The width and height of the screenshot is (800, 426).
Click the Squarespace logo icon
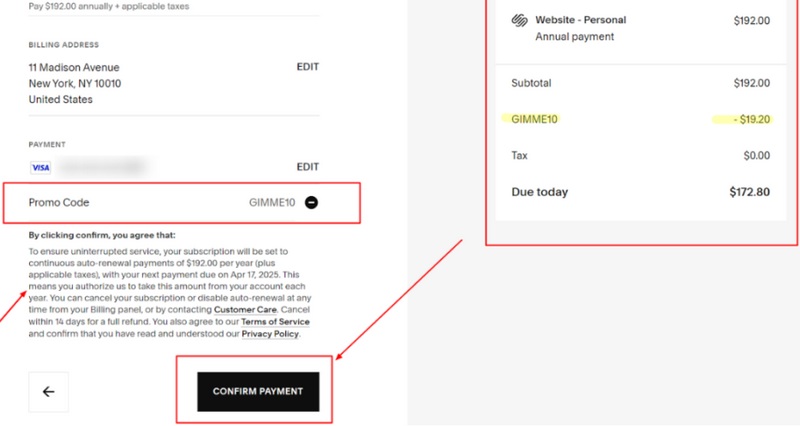pyautogui.click(x=519, y=20)
